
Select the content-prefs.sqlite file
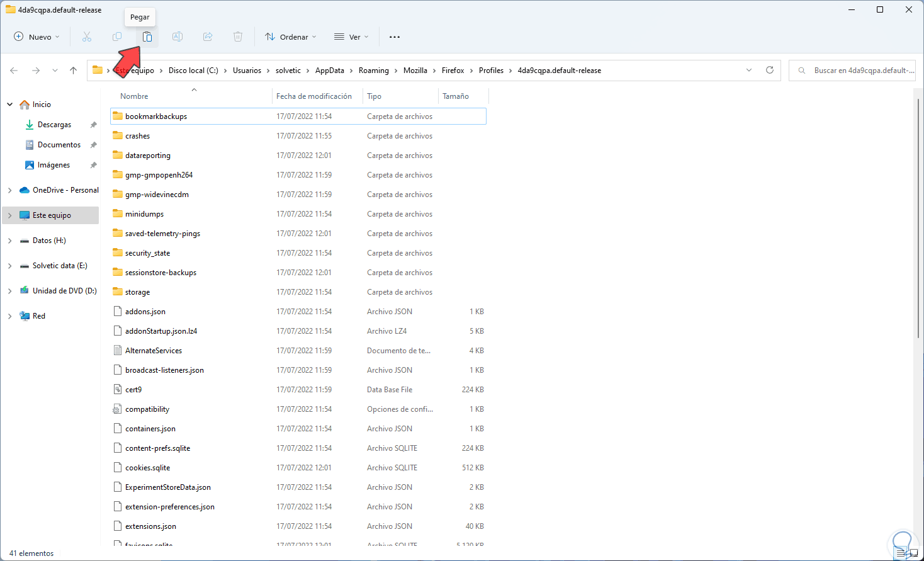click(298, 448)
